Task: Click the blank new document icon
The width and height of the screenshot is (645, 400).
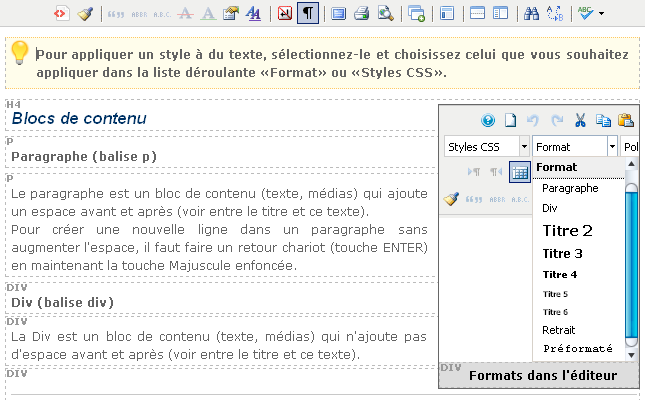Action: pos(510,120)
